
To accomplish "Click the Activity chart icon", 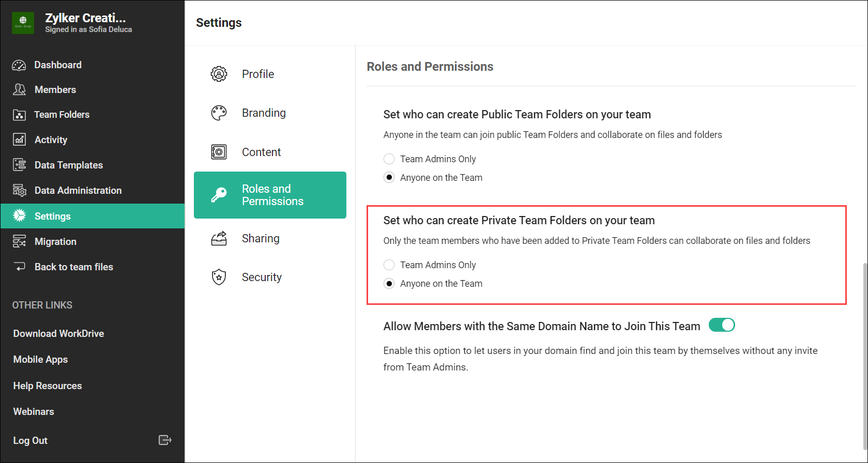I will pos(19,140).
